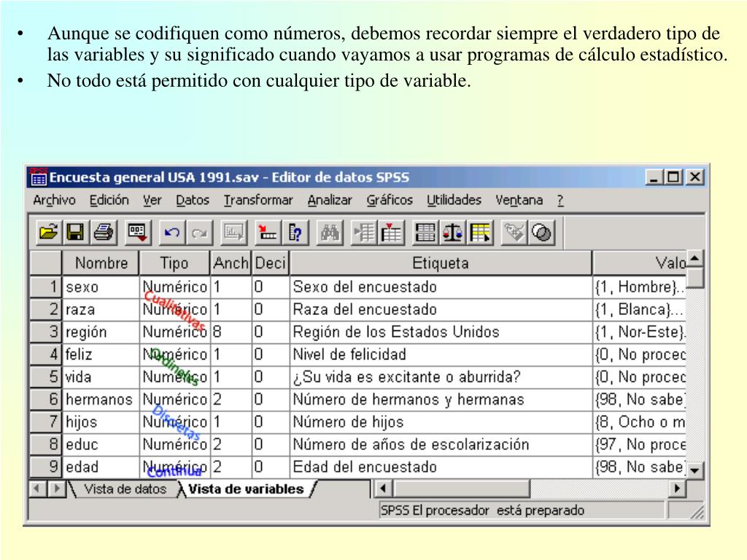The image size is (747, 560).
Task: Click the Print toolbar icon
Action: point(104,233)
